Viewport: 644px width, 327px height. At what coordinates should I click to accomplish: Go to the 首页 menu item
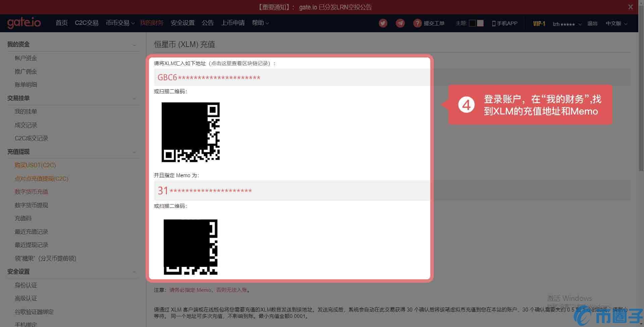coord(62,23)
